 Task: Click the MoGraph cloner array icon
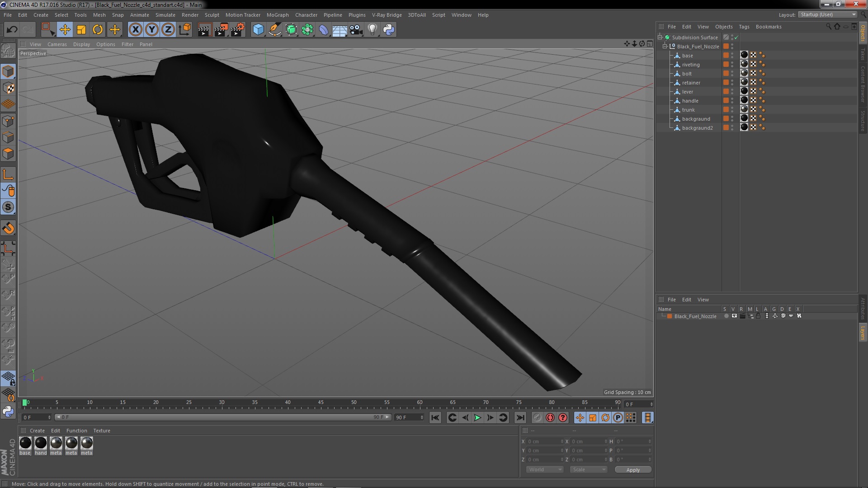coord(307,30)
